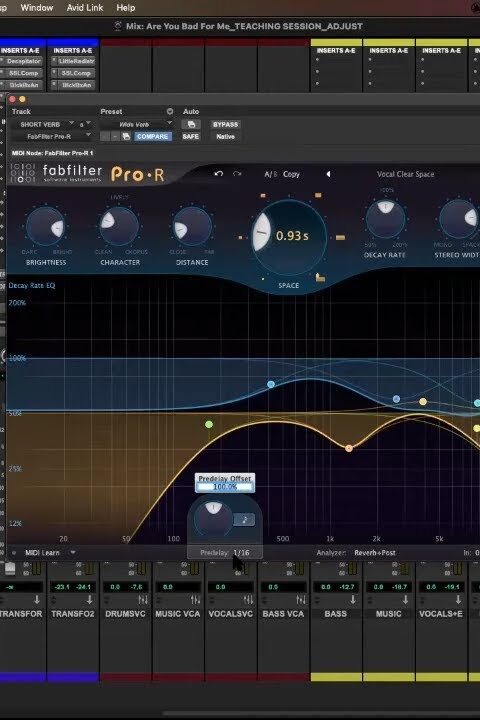Viewport: 480px width, 720px height.
Task: Open the Window menu
Action: point(37,8)
